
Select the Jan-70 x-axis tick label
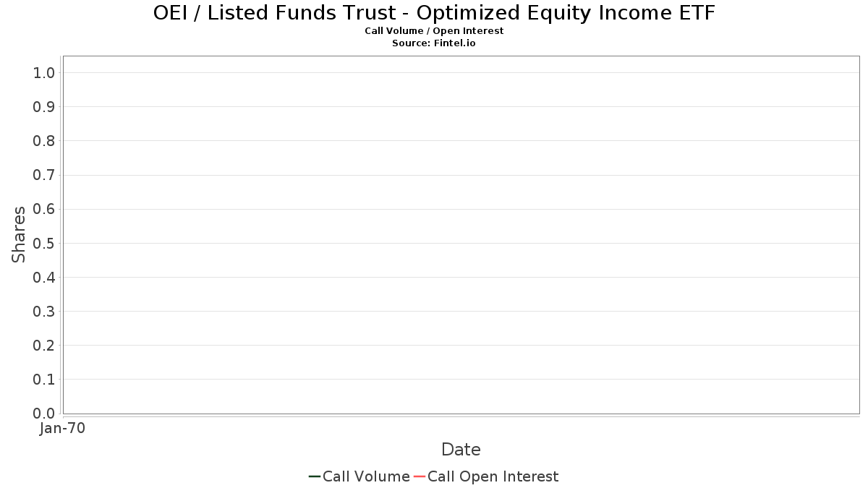[63, 429]
